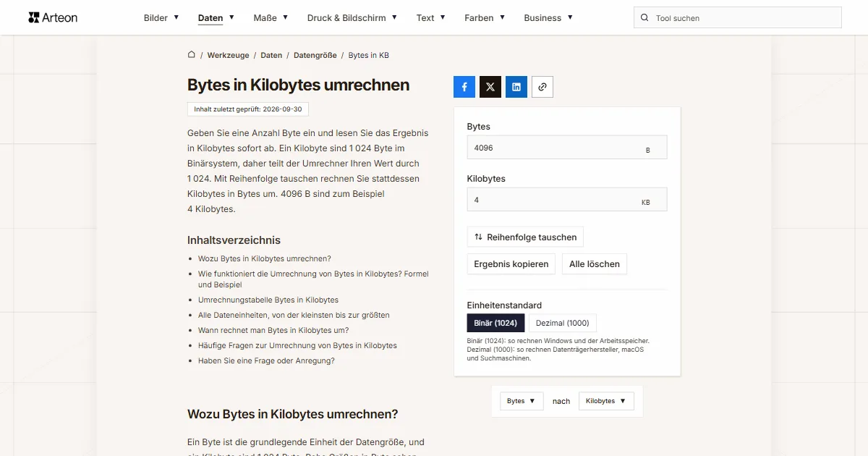Screen dimensions: 868x456
Task: Open the Kilobytes target unit dropdown
Action: pyautogui.click(x=606, y=401)
